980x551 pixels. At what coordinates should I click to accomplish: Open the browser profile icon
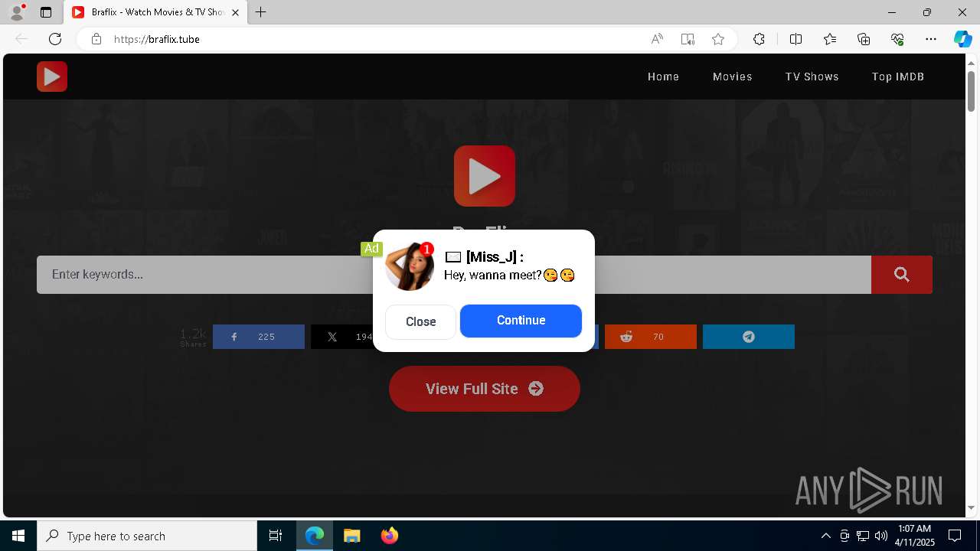17,12
